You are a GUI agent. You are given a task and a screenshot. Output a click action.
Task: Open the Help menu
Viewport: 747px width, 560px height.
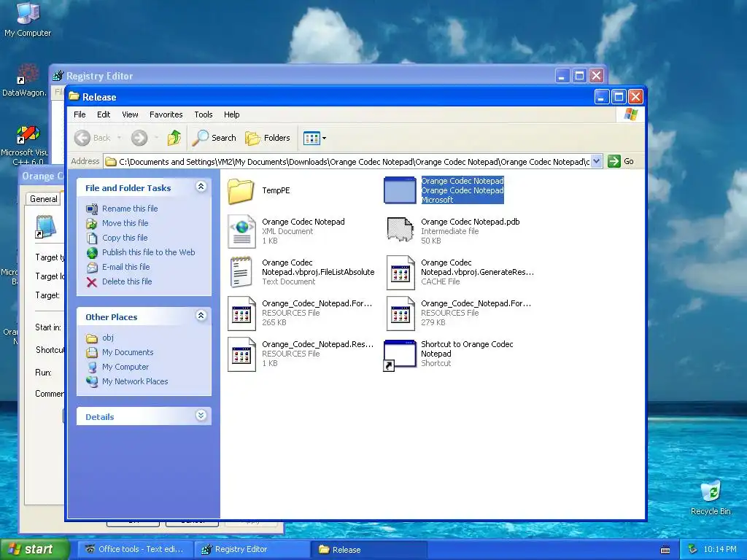pyautogui.click(x=231, y=114)
